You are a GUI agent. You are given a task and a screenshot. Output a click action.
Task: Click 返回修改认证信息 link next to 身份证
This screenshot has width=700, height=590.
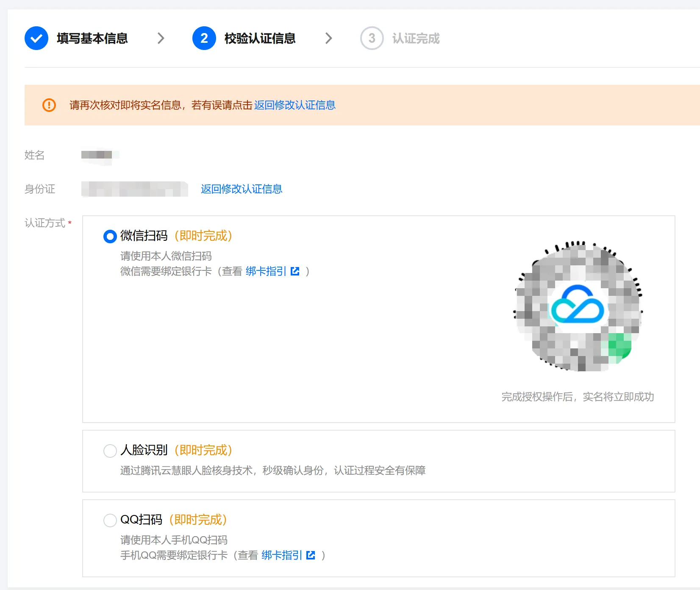pyautogui.click(x=242, y=189)
